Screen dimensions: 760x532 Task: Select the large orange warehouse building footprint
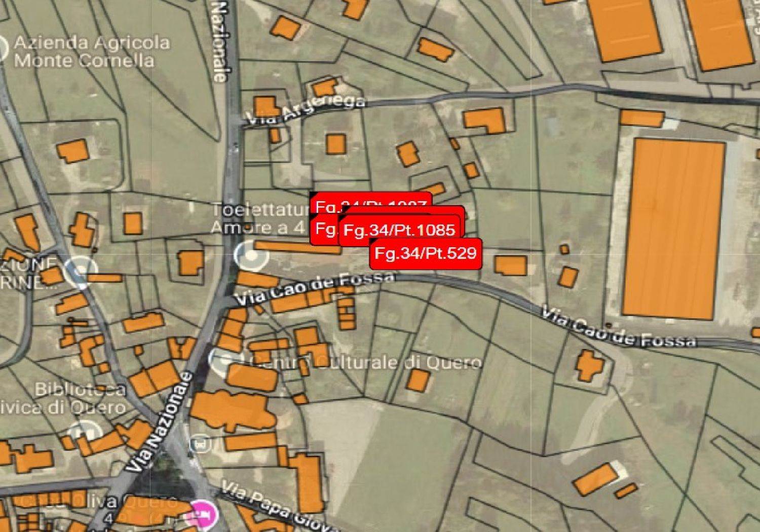[673, 229]
